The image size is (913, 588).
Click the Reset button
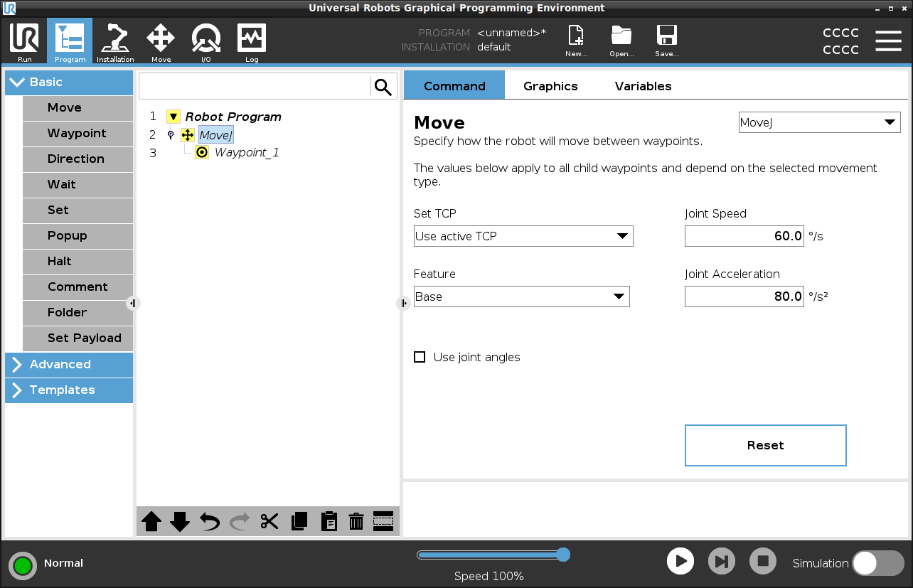point(765,445)
